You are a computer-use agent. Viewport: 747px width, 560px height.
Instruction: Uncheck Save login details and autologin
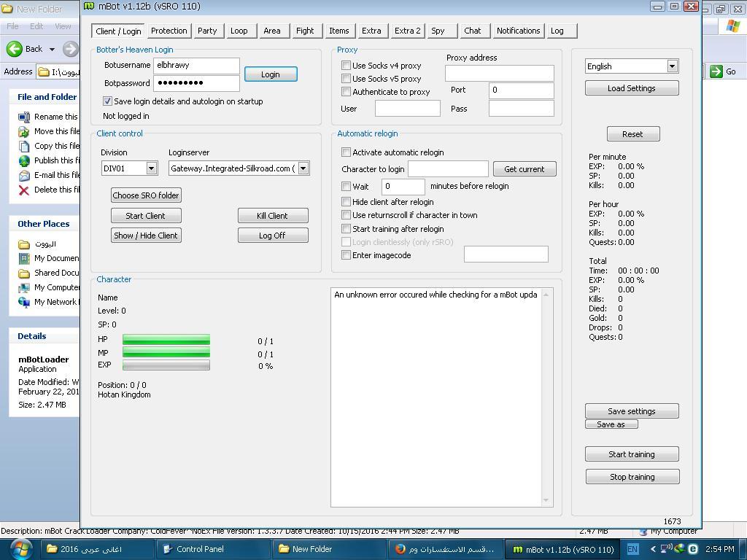coord(108,101)
